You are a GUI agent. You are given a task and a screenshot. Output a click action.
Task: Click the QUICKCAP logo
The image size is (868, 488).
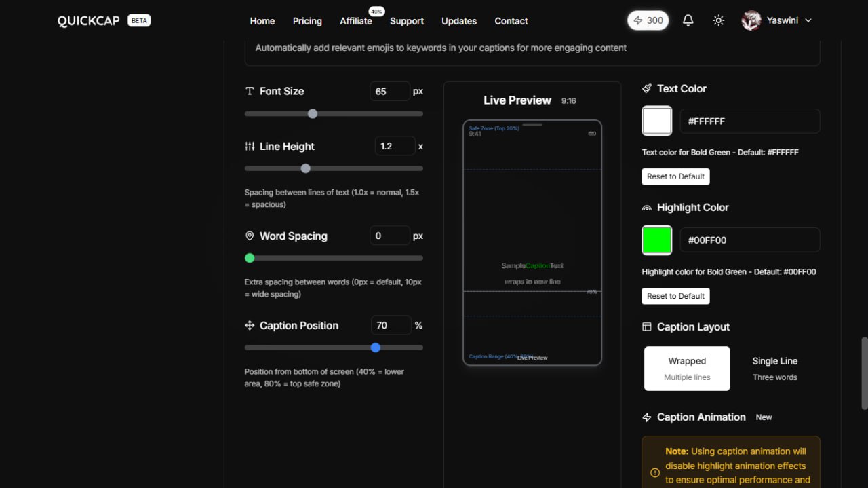click(88, 20)
